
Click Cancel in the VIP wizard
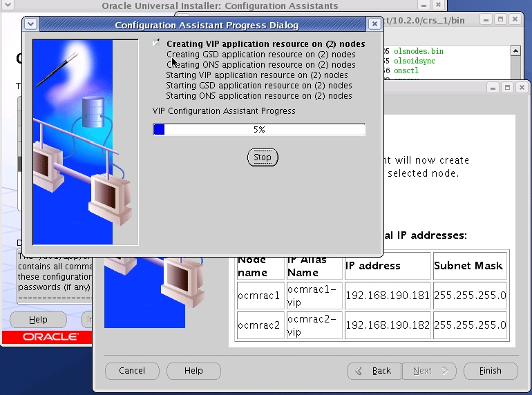132,371
